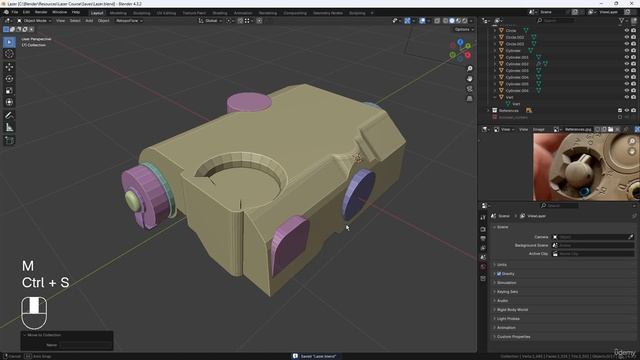Click the Camera object field
The height and width of the screenshot is (360, 640).
pyautogui.click(x=593, y=237)
